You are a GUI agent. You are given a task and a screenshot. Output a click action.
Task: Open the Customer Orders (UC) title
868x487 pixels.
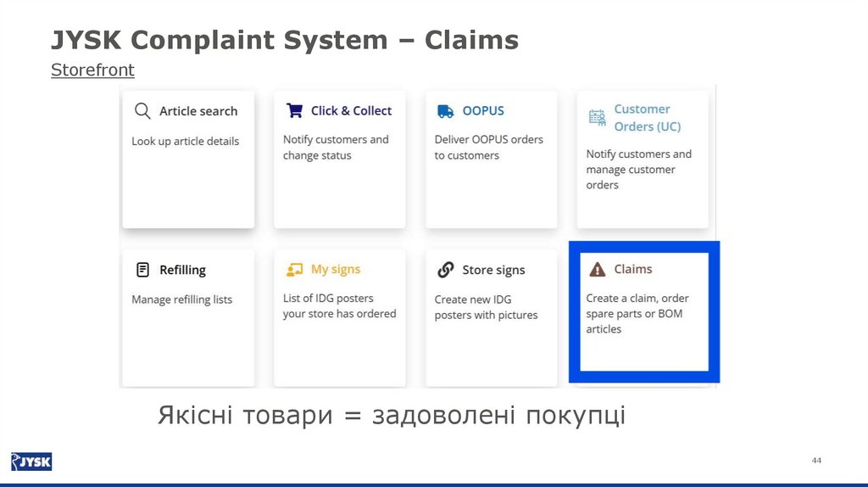[x=647, y=117]
